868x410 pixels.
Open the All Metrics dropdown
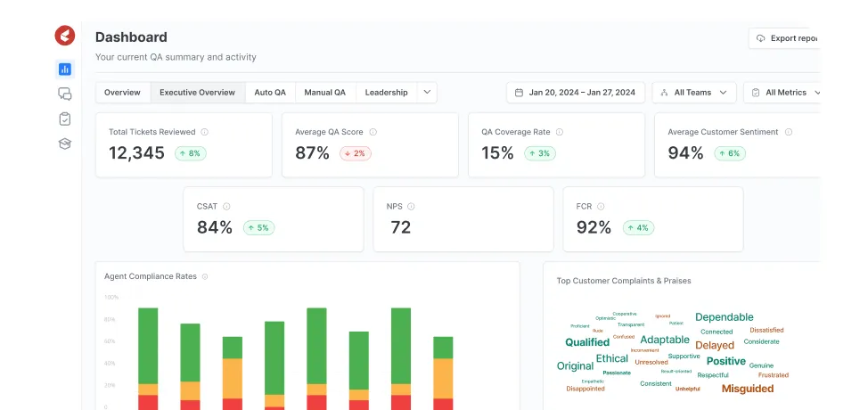(782, 93)
